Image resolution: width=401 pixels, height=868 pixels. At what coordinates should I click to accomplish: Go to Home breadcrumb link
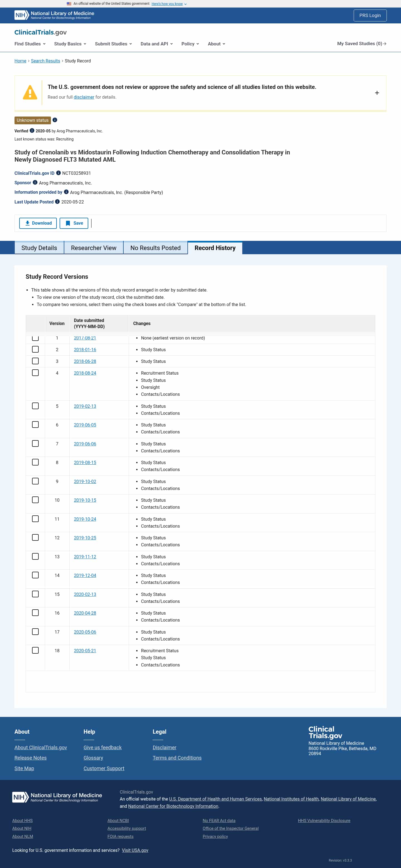coord(20,61)
